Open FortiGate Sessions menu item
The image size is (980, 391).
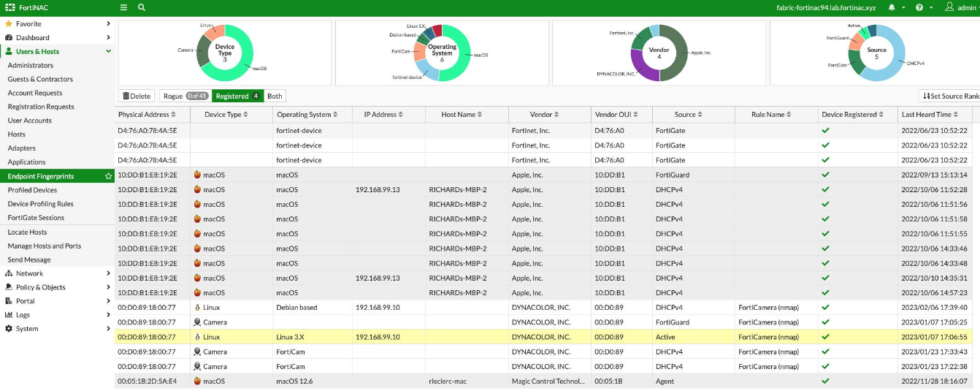click(x=36, y=218)
